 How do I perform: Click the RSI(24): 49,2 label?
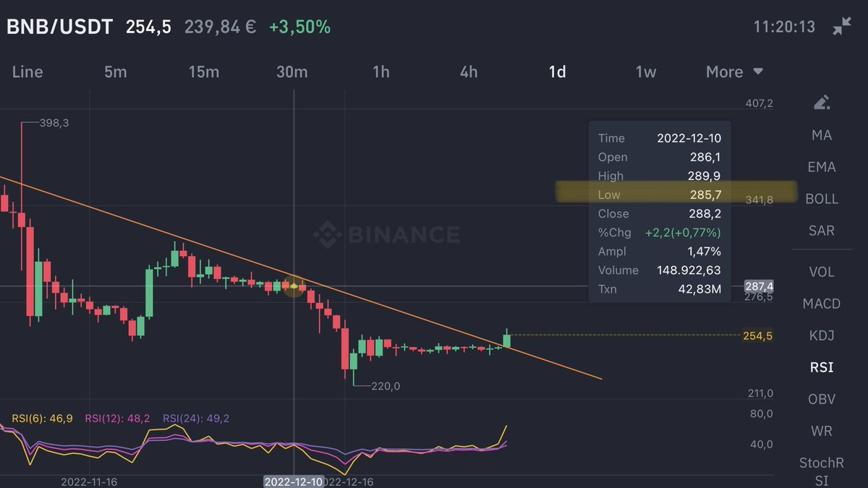click(x=197, y=418)
